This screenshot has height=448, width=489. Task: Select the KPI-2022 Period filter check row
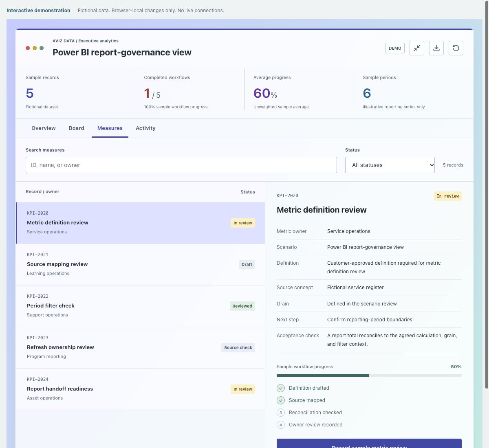[x=141, y=306]
